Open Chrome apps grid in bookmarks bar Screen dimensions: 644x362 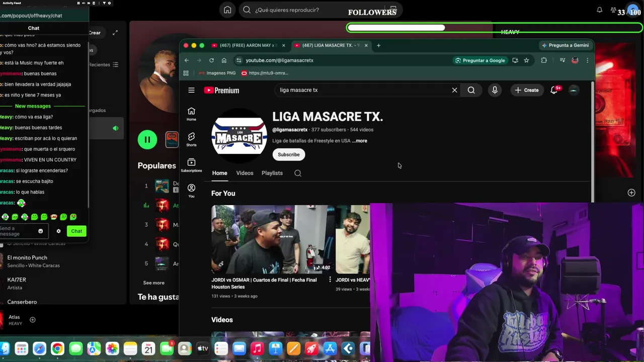[186, 73]
